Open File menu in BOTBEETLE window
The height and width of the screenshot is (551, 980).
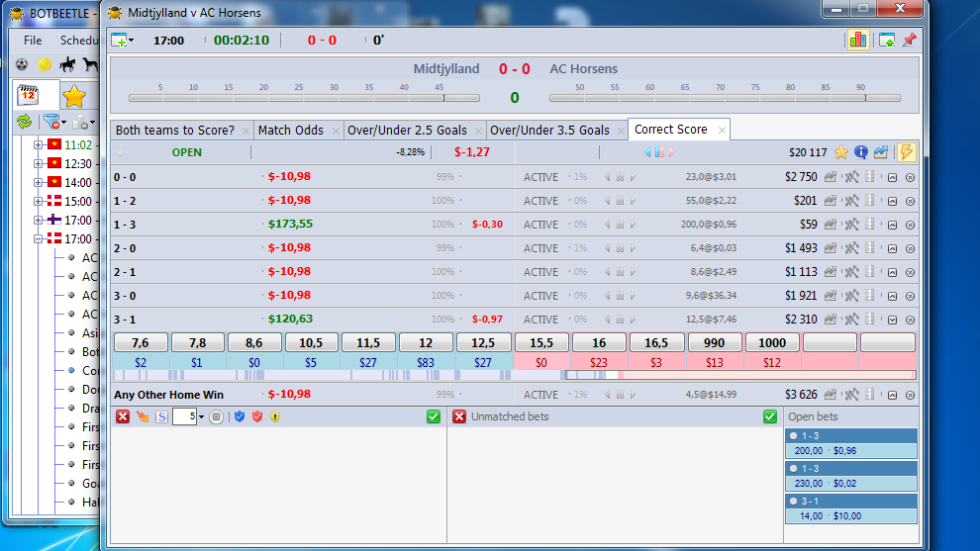[x=33, y=41]
